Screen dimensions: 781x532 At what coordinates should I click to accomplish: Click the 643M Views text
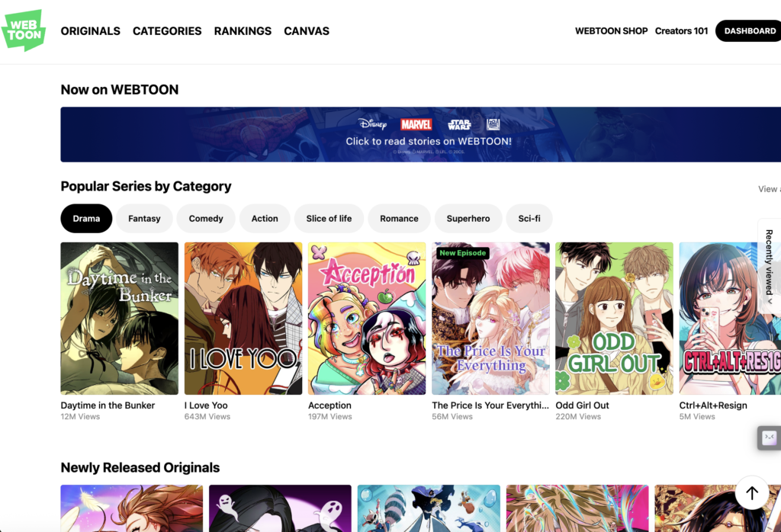point(207,417)
